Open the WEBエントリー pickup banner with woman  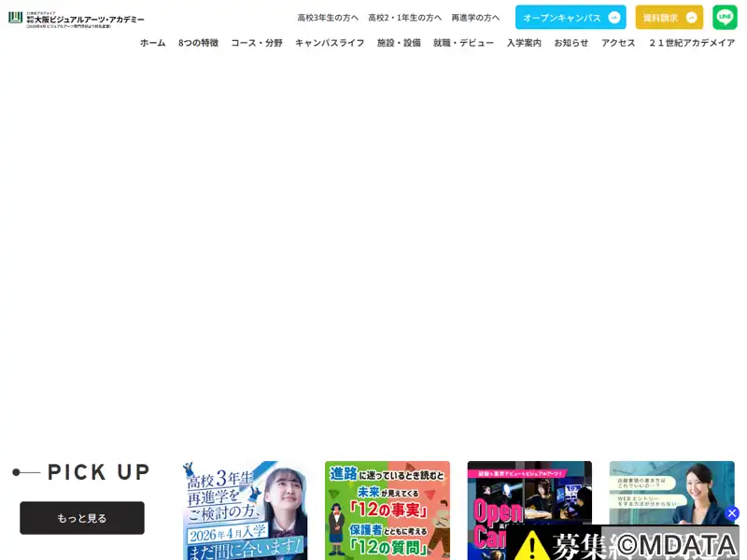[671, 491]
